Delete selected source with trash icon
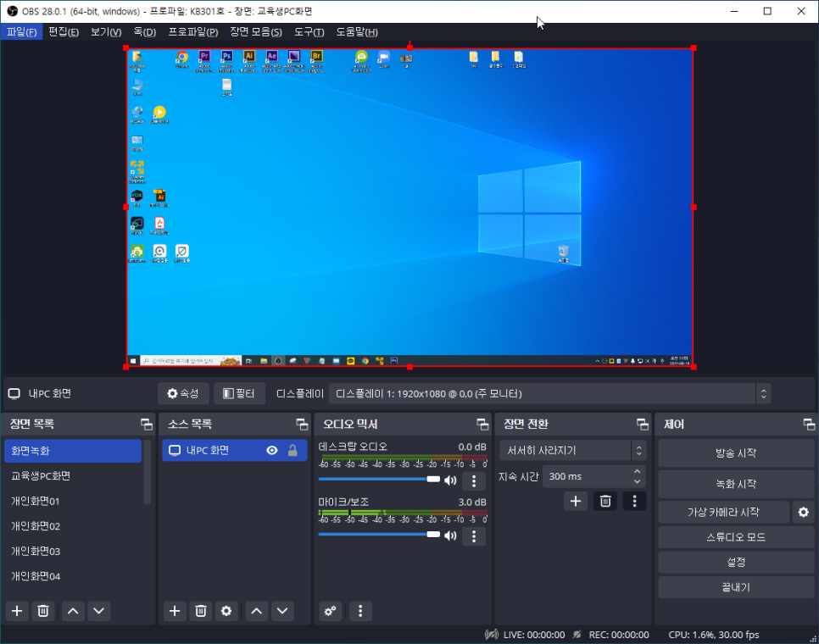This screenshot has width=819, height=644. click(201, 611)
